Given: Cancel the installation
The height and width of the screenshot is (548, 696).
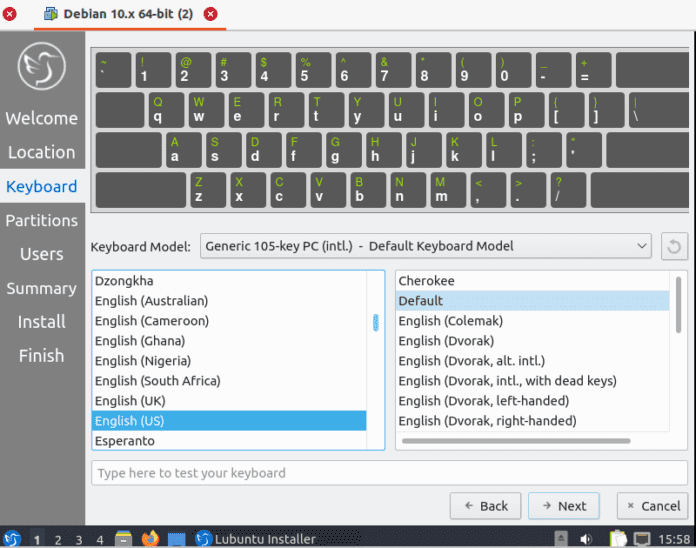Looking at the screenshot, I should point(652,506).
